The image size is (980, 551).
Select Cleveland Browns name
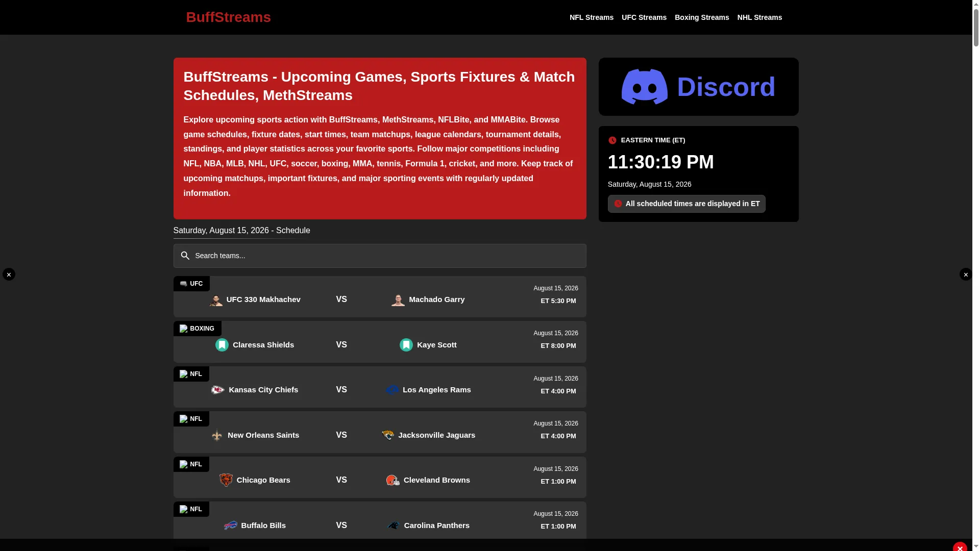(x=437, y=480)
